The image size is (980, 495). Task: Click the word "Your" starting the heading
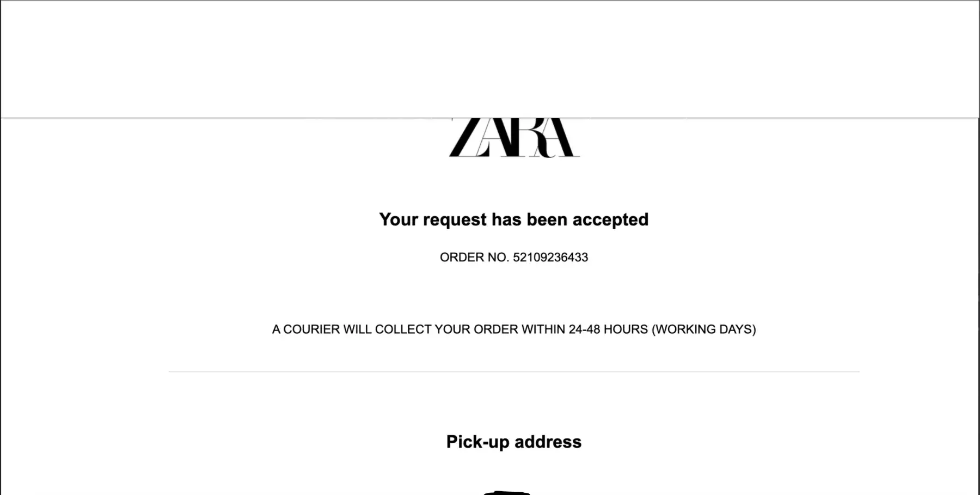[399, 219]
